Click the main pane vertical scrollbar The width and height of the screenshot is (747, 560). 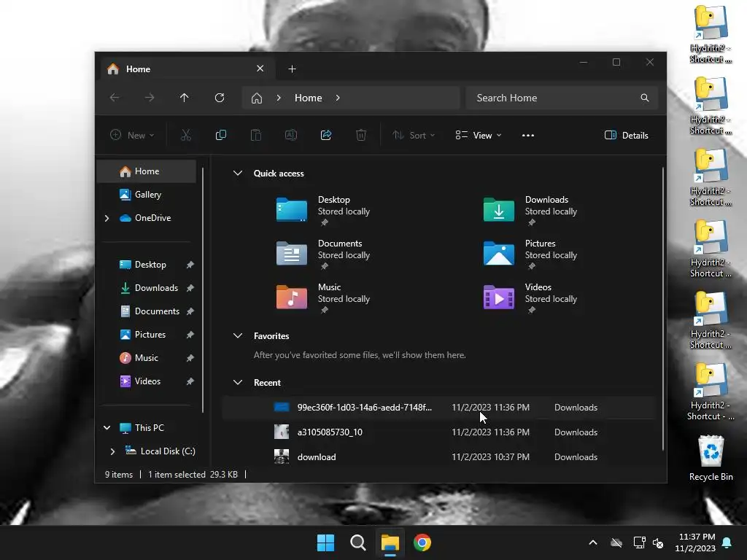[x=662, y=308]
